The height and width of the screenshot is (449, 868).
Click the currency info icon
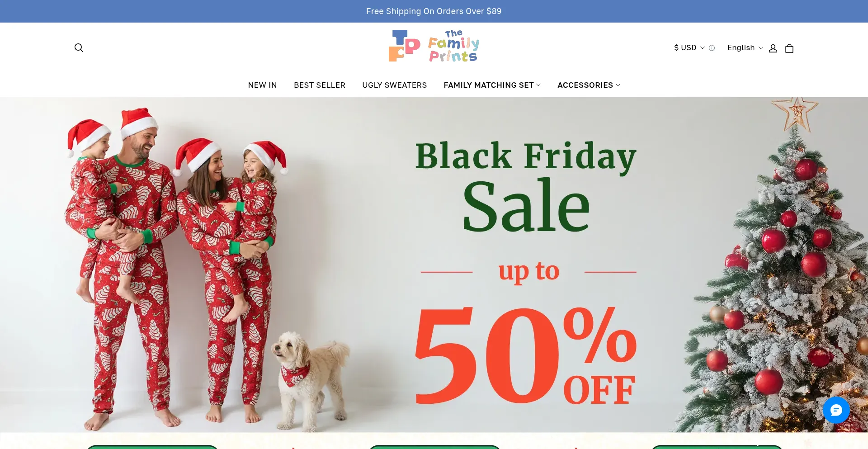tap(712, 48)
